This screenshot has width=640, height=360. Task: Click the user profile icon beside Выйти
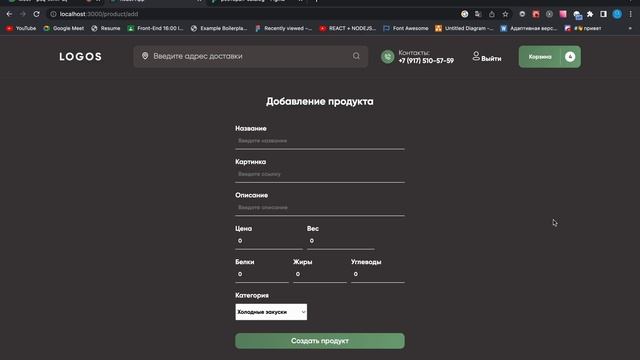tap(476, 56)
